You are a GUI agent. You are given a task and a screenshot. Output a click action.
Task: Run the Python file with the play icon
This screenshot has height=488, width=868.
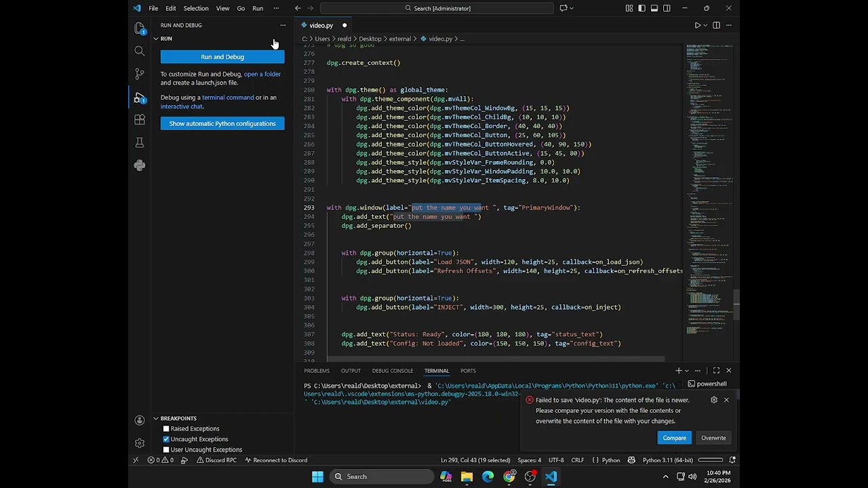click(697, 25)
